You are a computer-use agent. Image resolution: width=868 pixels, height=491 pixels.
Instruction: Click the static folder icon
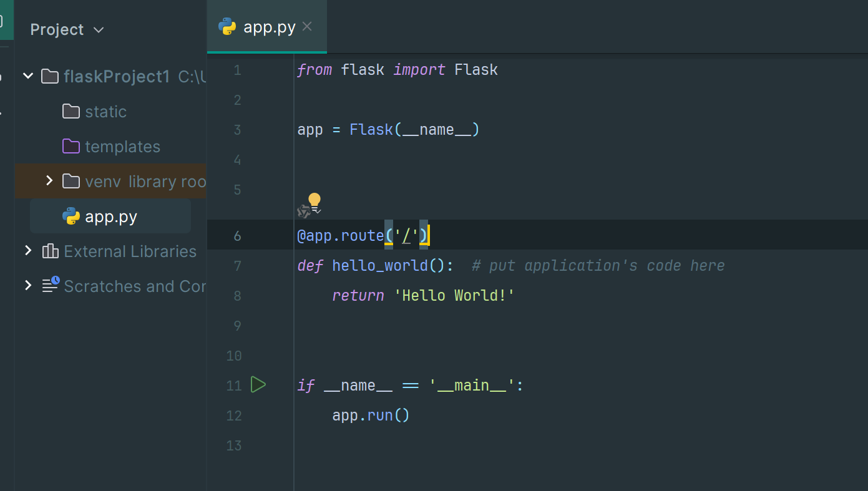coord(71,112)
